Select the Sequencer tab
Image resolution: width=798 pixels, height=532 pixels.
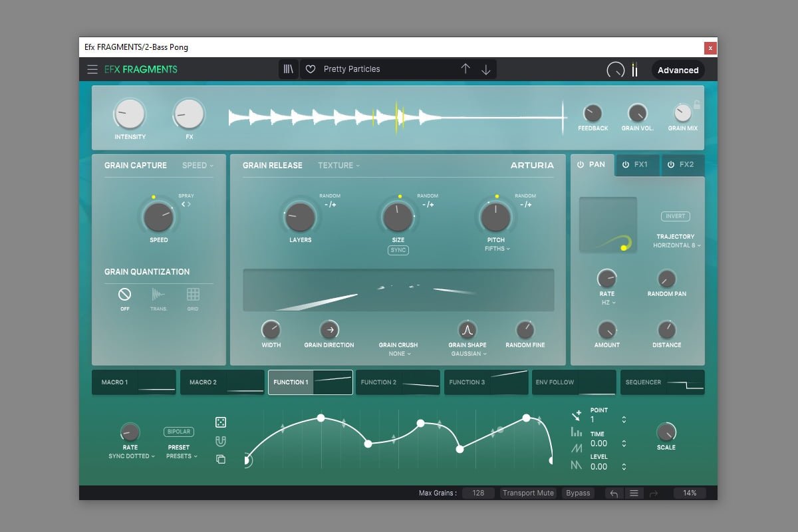tap(662, 382)
